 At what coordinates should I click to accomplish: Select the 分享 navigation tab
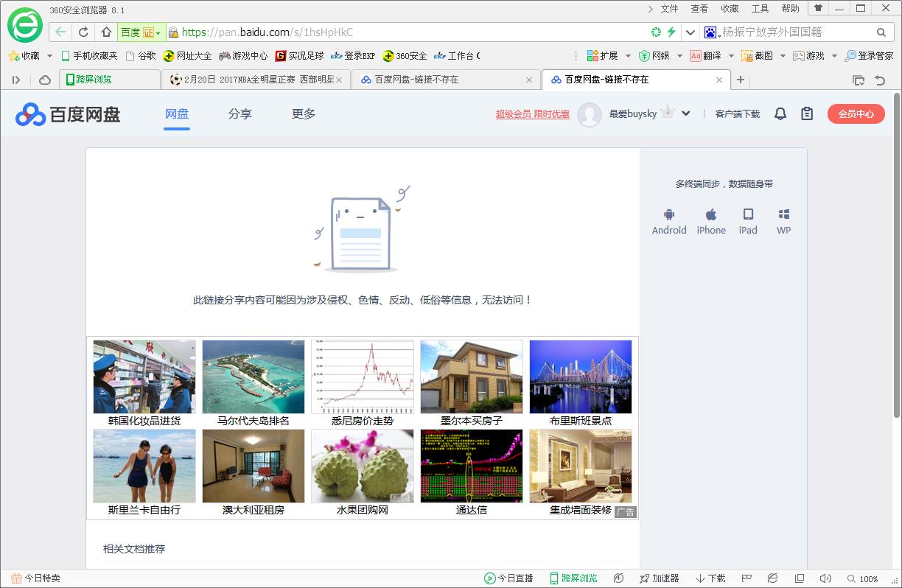point(240,113)
